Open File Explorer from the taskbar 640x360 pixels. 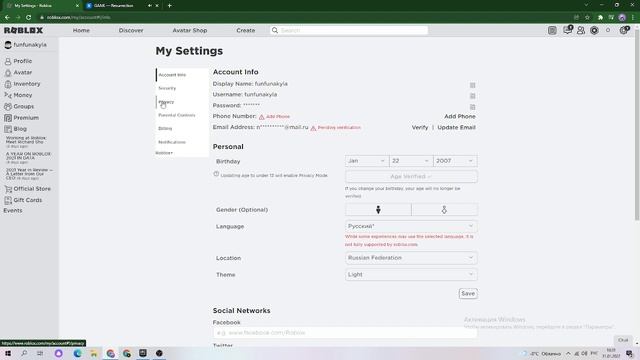(93, 353)
